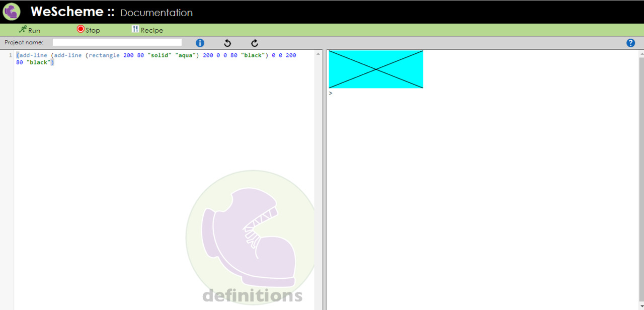Open help with the question mark icon
The image size is (644, 310).
click(630, 43)
